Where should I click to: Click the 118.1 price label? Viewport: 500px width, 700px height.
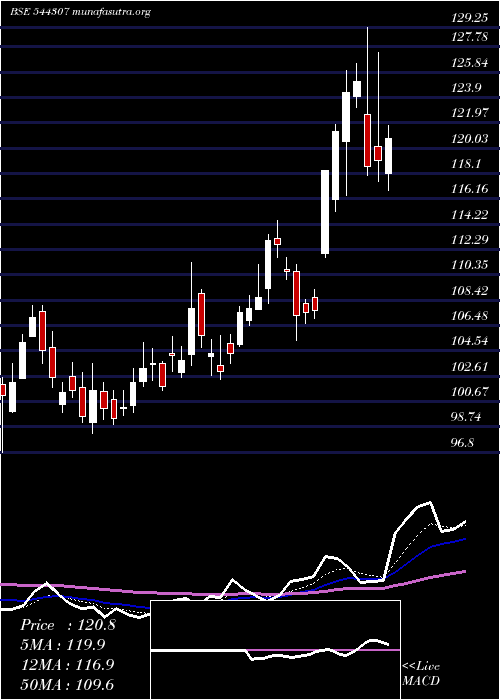click(467, 164)
